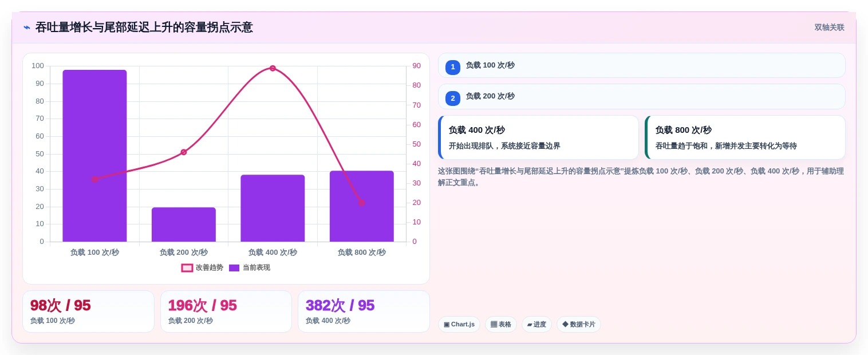
Task: Click the bar for 负载 200 次/秒
Action: coord(184,224)
